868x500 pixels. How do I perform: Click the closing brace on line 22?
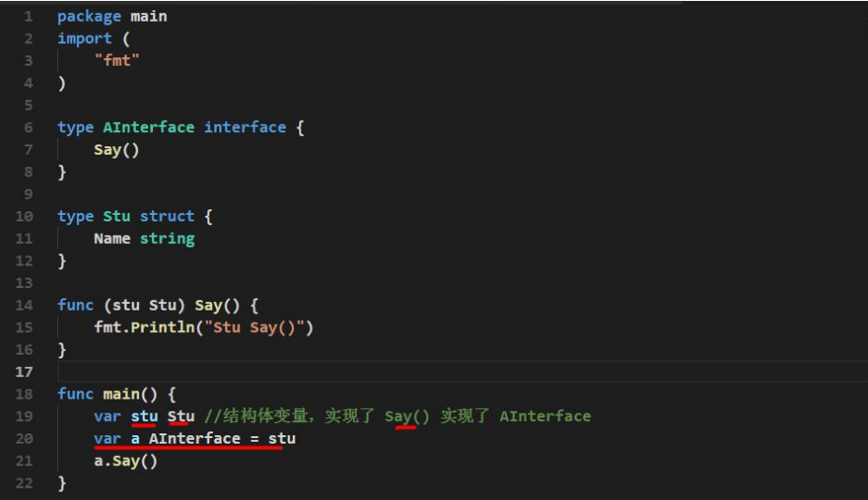(x=62, y=483)
